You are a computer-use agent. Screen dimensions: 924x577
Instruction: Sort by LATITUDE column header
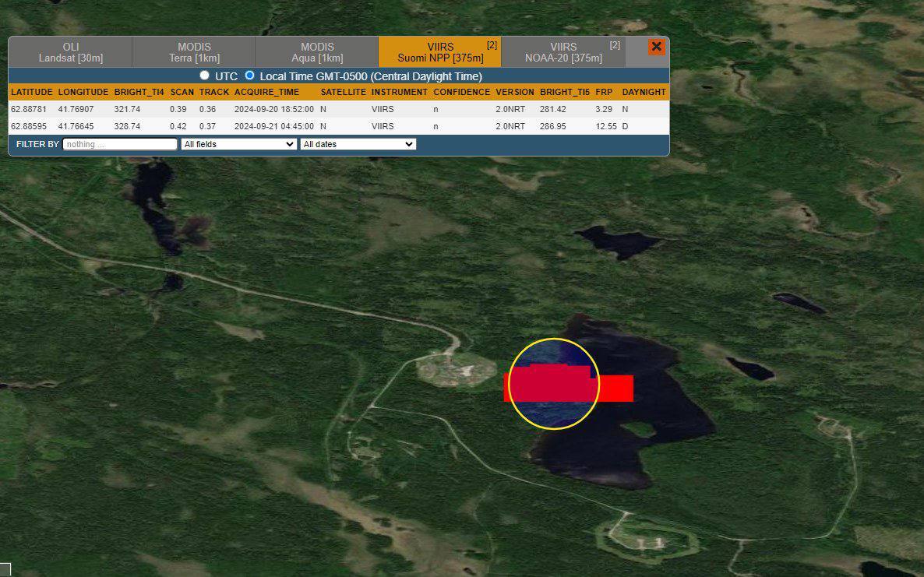point(32,92)
